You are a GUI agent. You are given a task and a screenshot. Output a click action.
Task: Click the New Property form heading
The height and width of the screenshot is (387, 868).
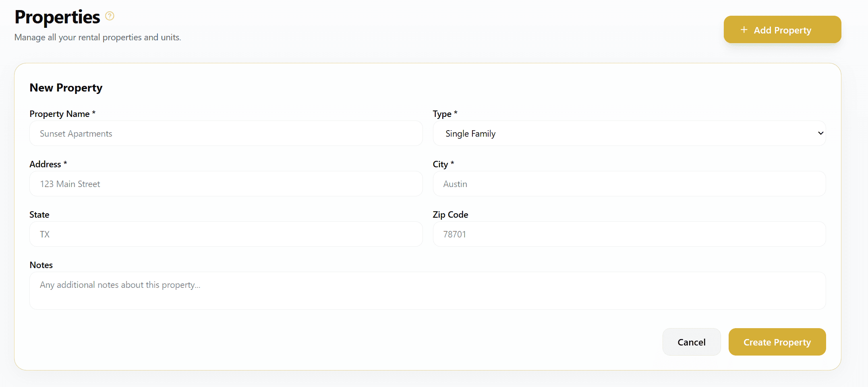[66, 88]
